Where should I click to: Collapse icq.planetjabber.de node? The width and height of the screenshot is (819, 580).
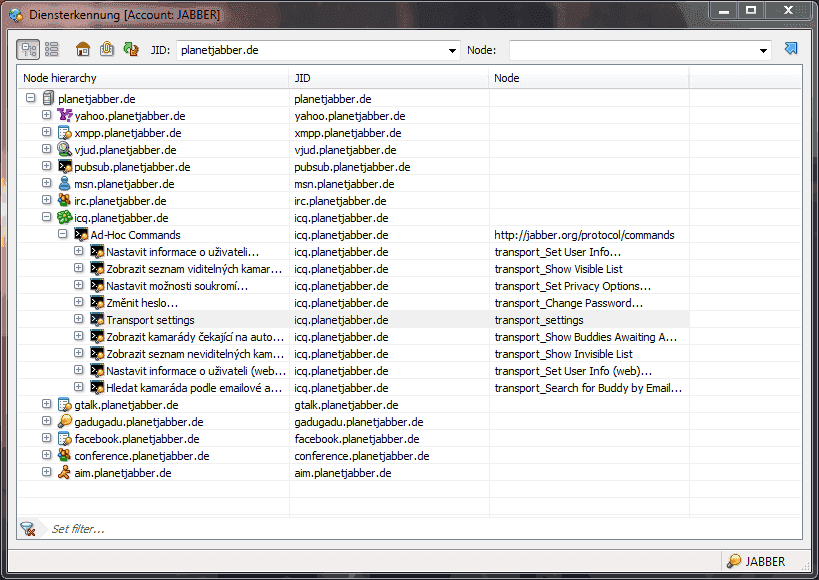tap(46, 217)
